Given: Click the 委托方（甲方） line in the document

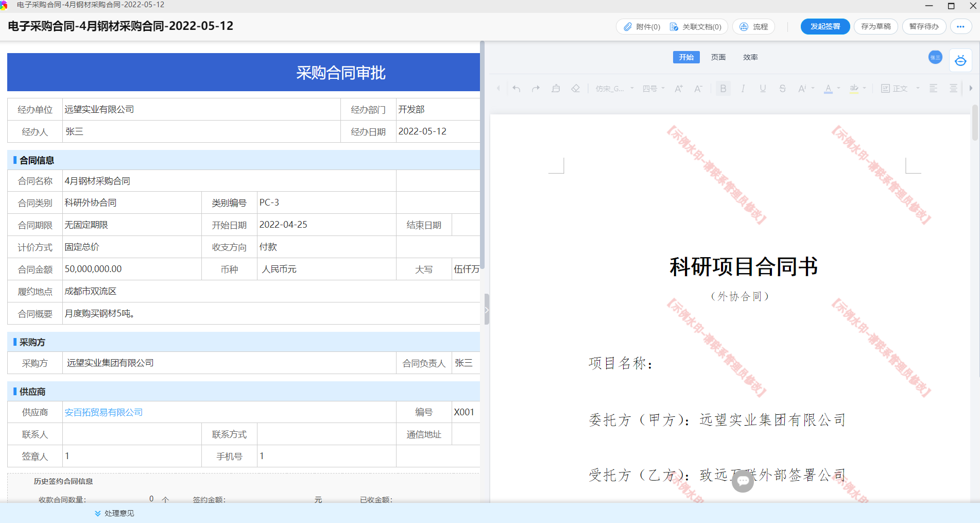Looking at the screenshot, I should 717,420.
